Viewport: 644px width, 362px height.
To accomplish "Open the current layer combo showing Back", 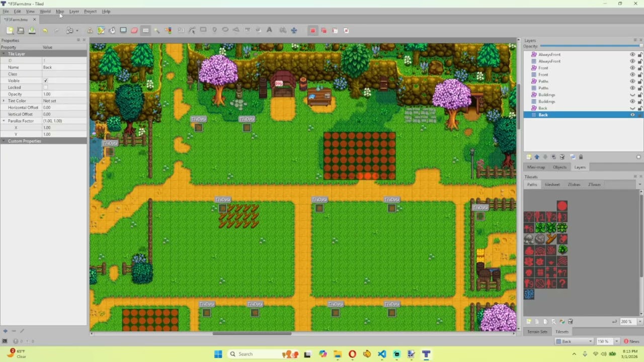I will tap(575, 341).
